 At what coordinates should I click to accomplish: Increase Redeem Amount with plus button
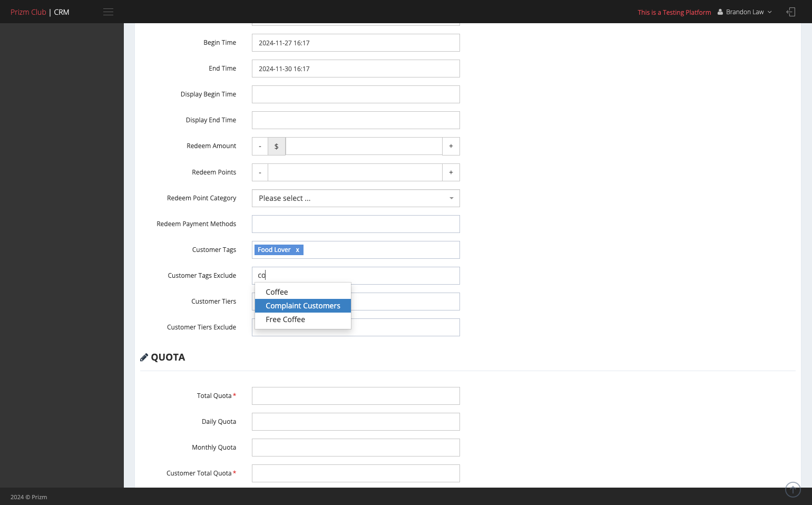[451, 146]
